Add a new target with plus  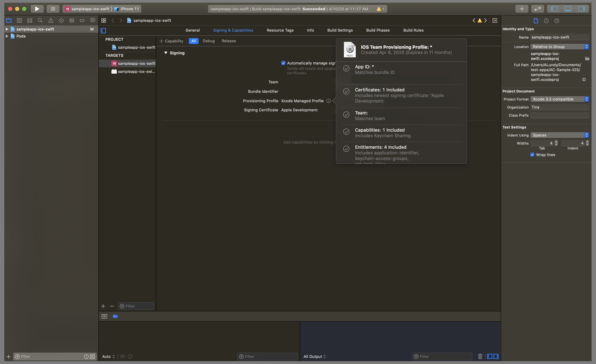(103, 306)
